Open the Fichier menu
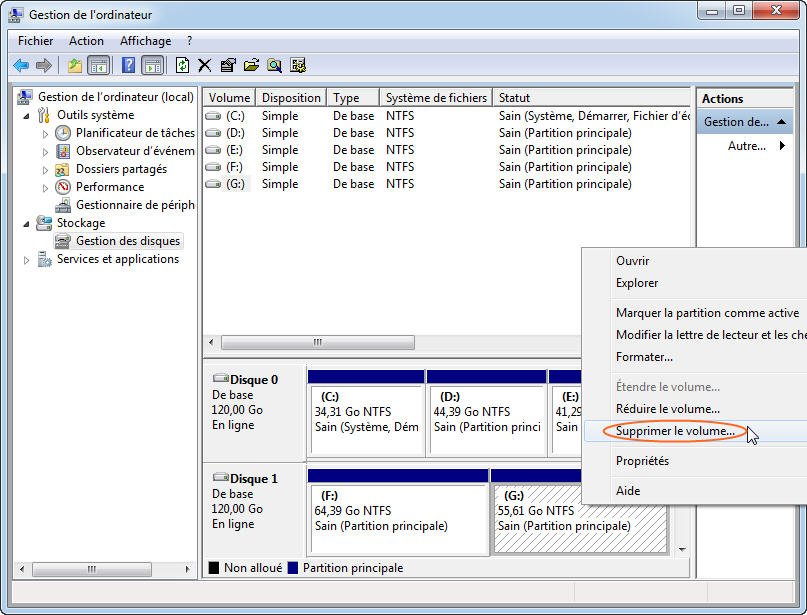Screen dimensions: 807x615 click(36, 41)
